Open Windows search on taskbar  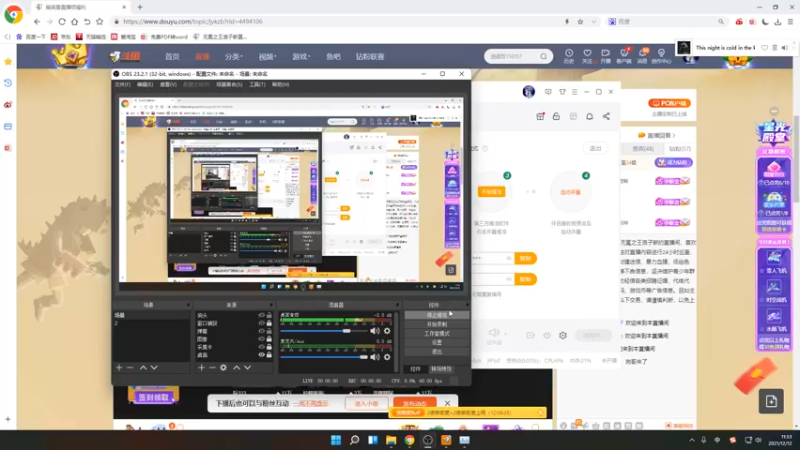tap(354, 440)
